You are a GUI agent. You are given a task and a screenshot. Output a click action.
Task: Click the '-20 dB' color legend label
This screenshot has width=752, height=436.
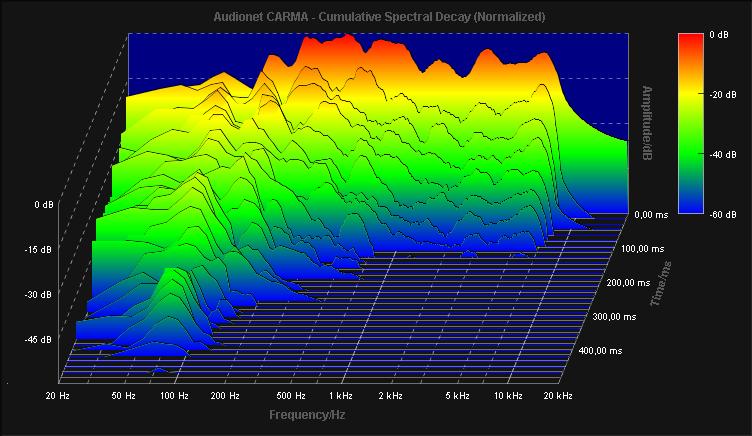click(x=723, y=95)
